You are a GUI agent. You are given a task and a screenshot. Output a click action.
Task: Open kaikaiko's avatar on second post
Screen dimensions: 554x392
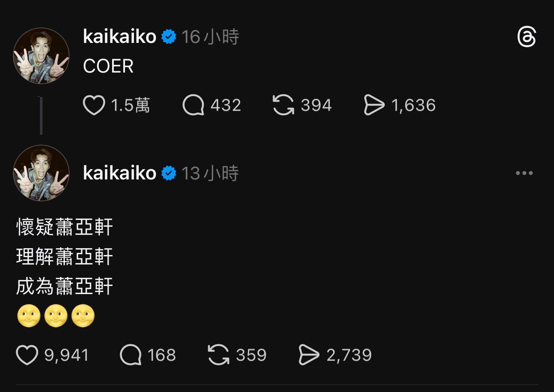click(x=41, y=173)
